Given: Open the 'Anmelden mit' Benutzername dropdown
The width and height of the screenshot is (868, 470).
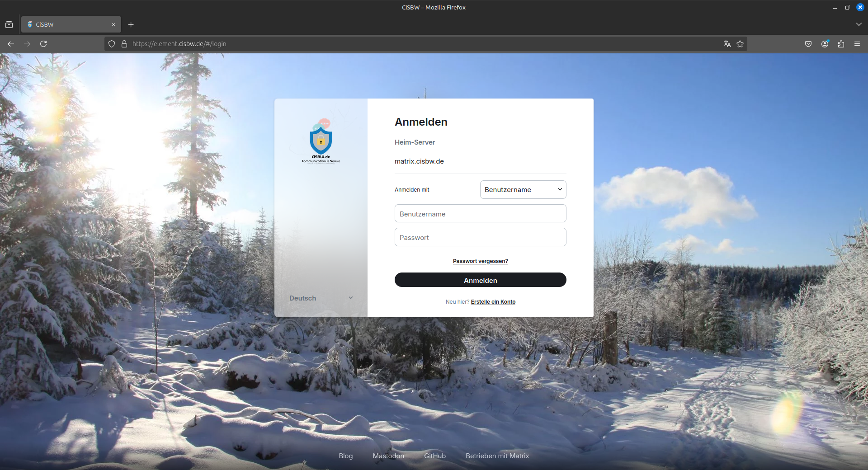Looking at the screenshot, I should point(523,189).
